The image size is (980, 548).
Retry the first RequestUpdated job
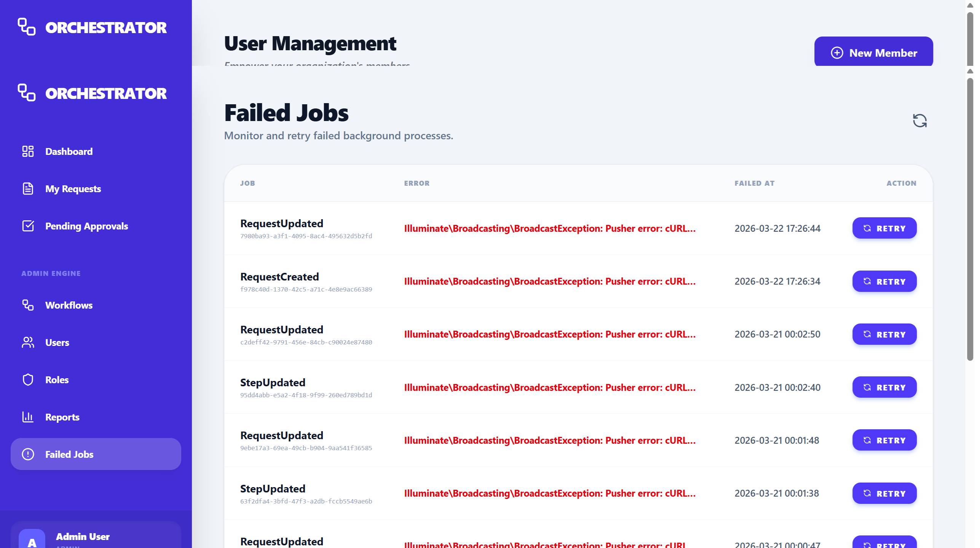pyautogui.click(x=884, y=228)
